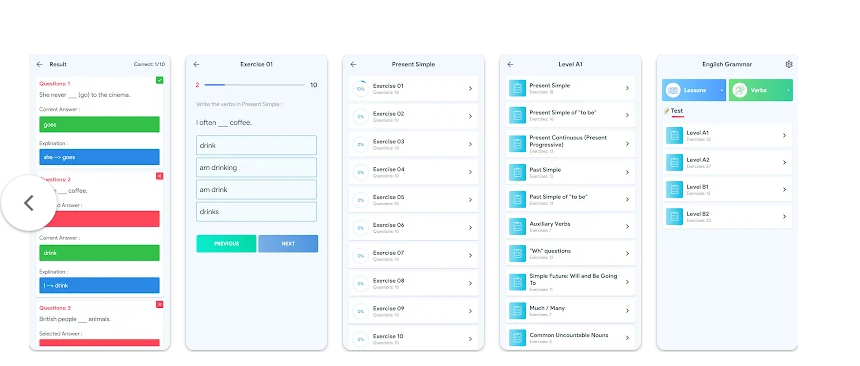This screenshot has width=860, height=366.
Task: Choose answer option "am drinking"
Action: (x=257, y=167)
